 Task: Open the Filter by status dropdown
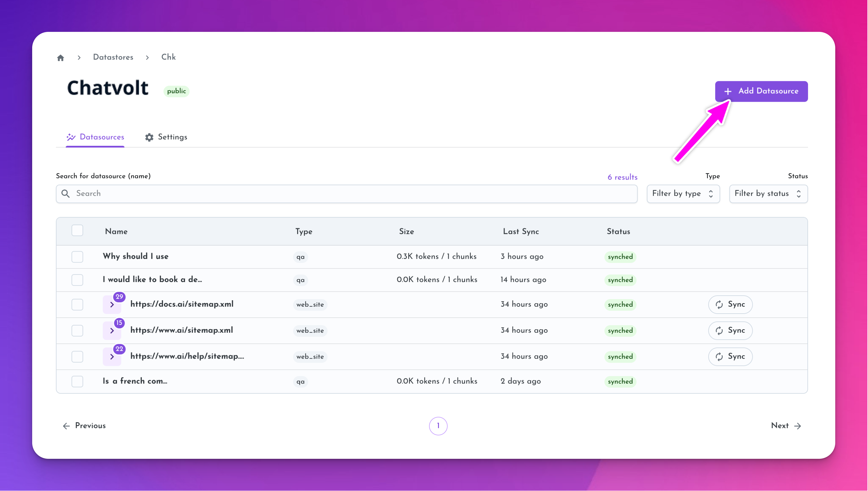(768, 194)
